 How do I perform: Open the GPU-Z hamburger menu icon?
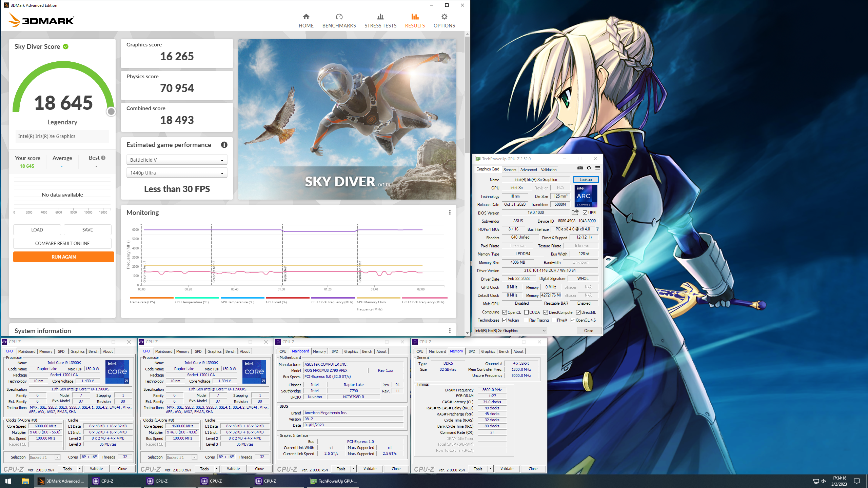click(x=597, y=168)
